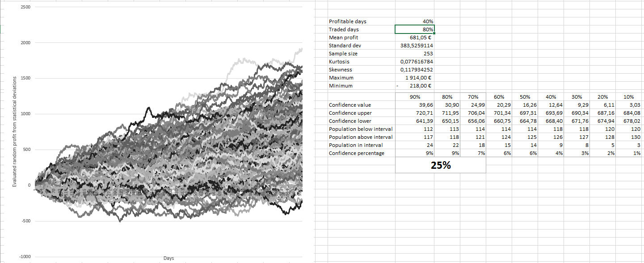Viewport: 644px width, 263px height.
Task: Click the 1500 label on chart axis
Action: [x=25, y=78]
